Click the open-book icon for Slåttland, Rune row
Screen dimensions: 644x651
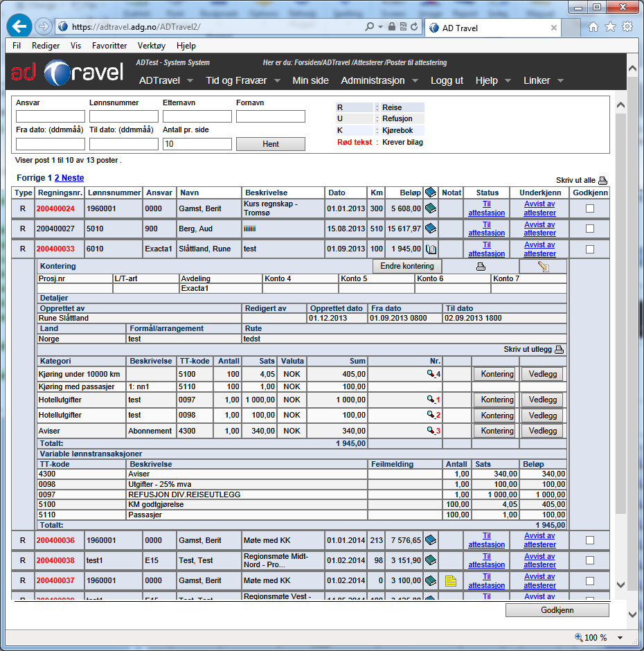tap(430, 249)
